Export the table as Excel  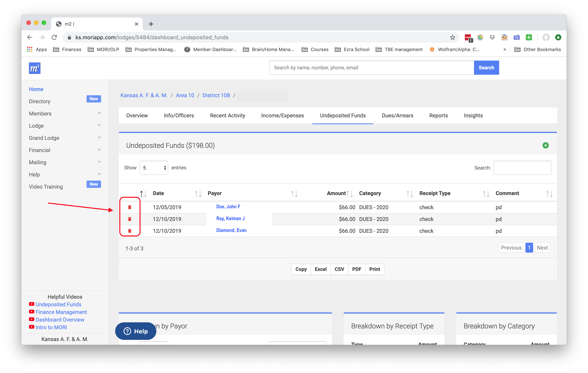[320, 269]
